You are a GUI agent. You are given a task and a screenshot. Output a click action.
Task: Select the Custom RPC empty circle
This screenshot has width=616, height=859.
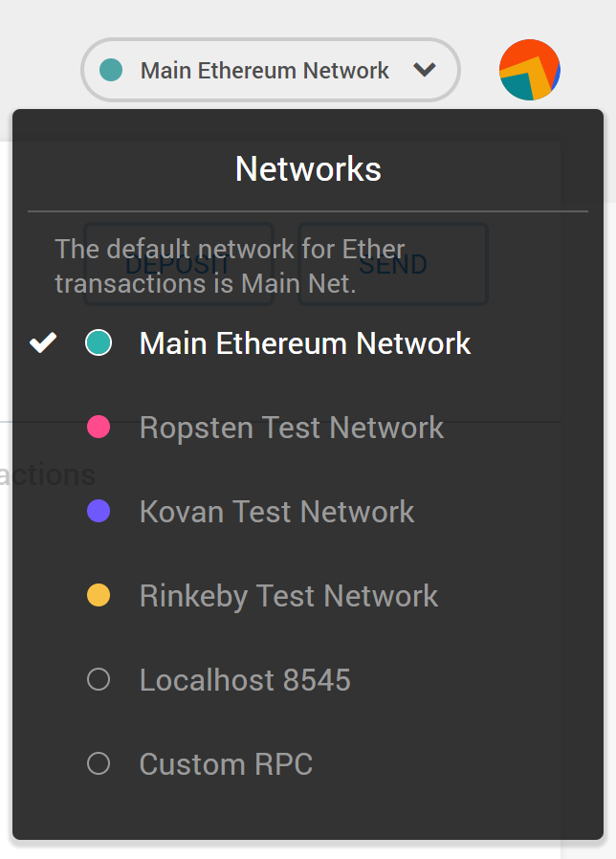[99, 763]
